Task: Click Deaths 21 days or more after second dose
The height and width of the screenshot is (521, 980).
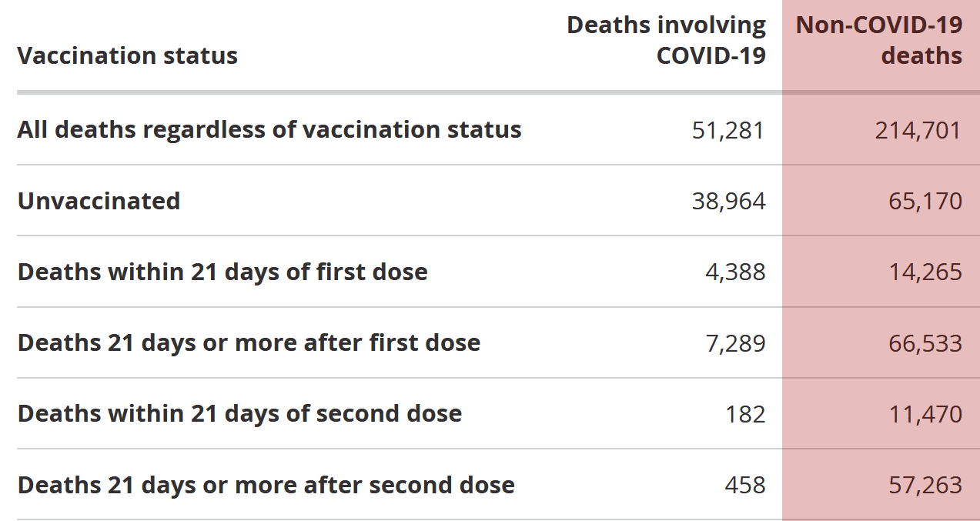Action: [266, 485]
